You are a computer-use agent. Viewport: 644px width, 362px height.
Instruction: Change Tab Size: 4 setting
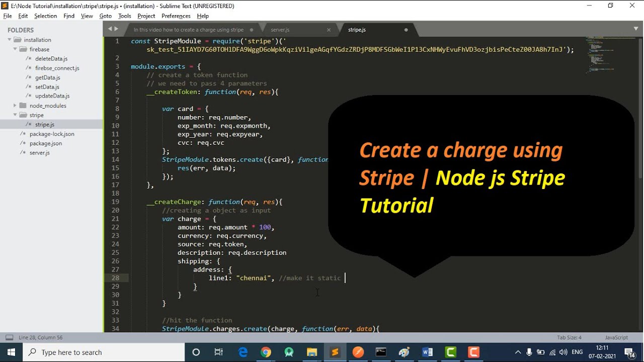click(x=569, y=337)
